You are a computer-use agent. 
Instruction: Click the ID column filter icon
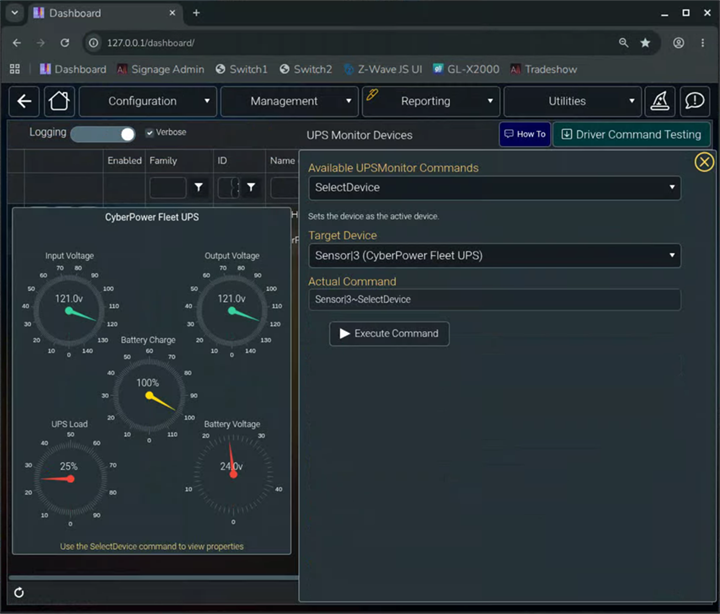point(251,187)
